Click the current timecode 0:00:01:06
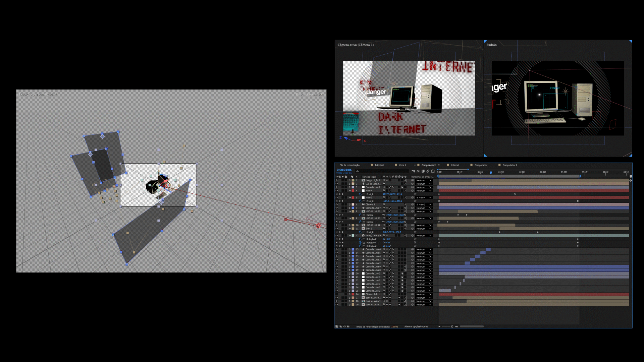This screenshot has height=362, width=644. point(344,170)
